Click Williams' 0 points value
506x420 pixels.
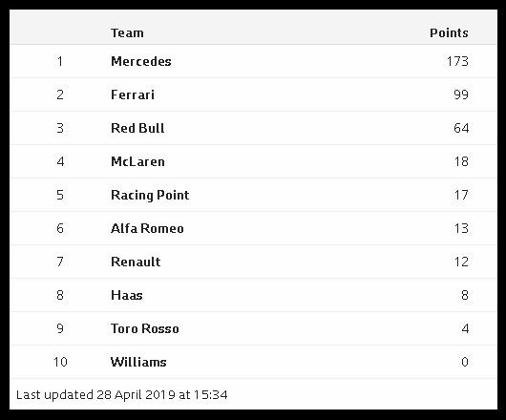(465, 362)
